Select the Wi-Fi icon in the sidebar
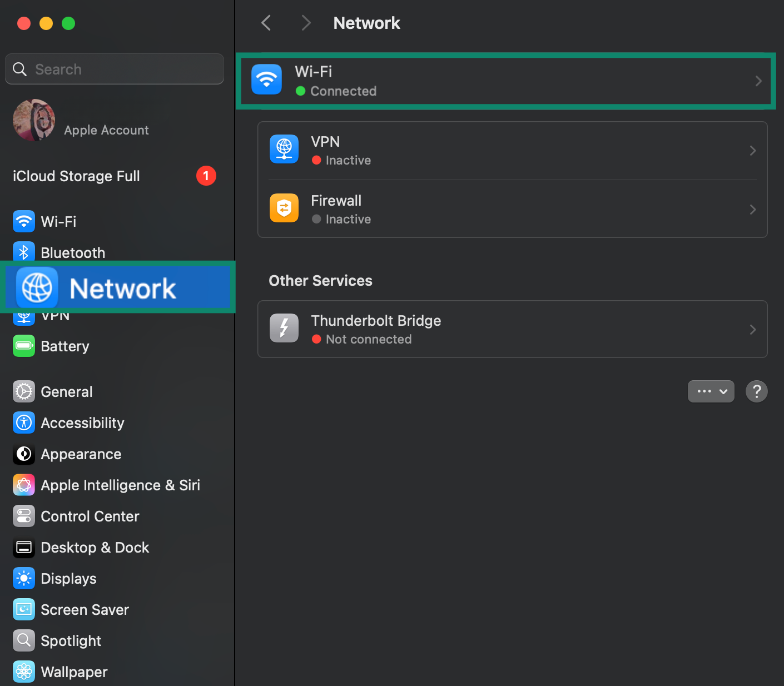The width and height of the screenshot is (784, 686). click(x=23, y=221)
